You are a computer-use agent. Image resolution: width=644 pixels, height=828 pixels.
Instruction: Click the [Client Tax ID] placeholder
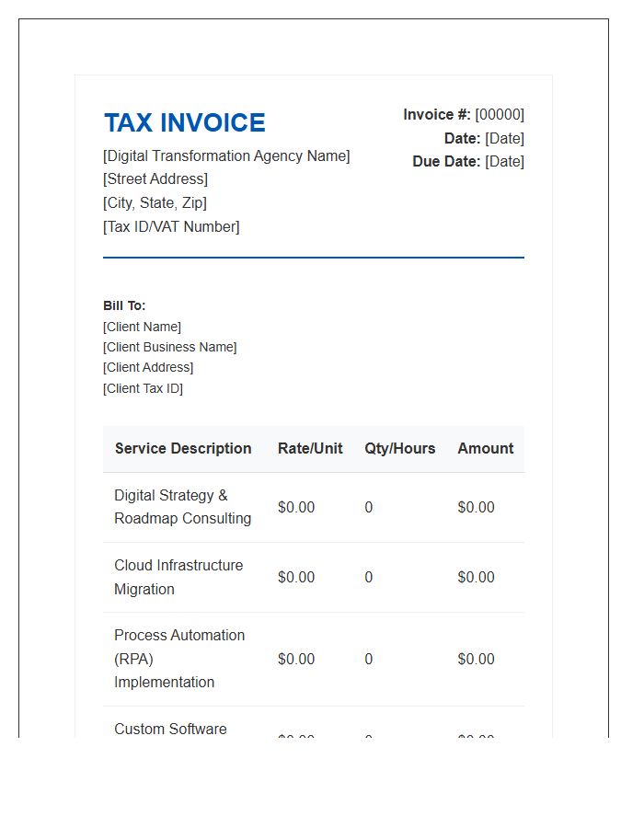[143, 388]
